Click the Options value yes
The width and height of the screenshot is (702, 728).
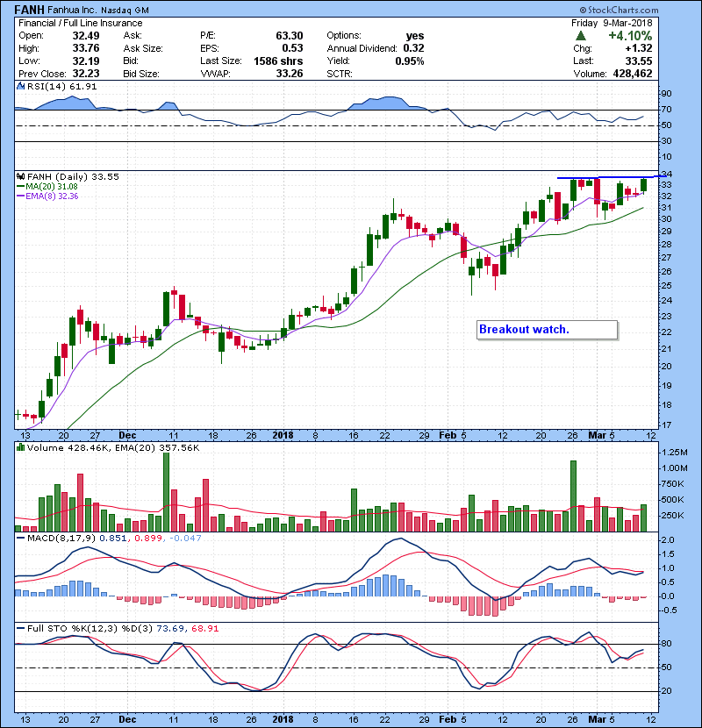point(414,36)
